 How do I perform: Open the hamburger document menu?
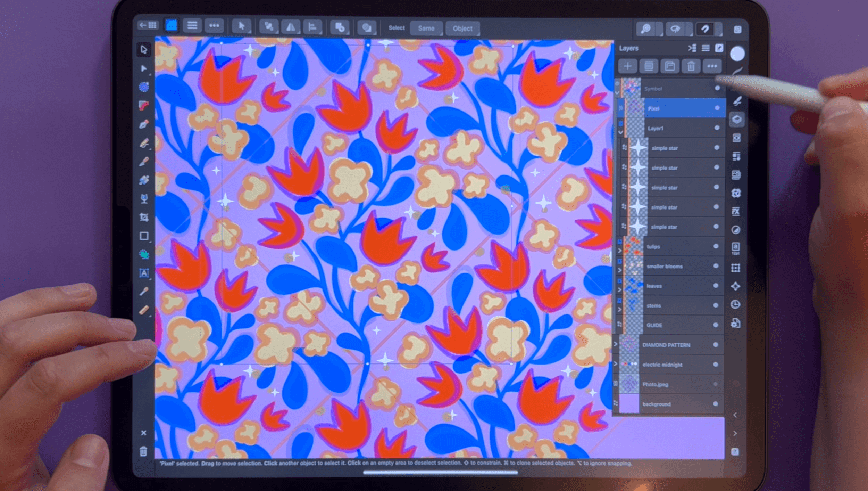pyautogui.click(x=192, y=25)
